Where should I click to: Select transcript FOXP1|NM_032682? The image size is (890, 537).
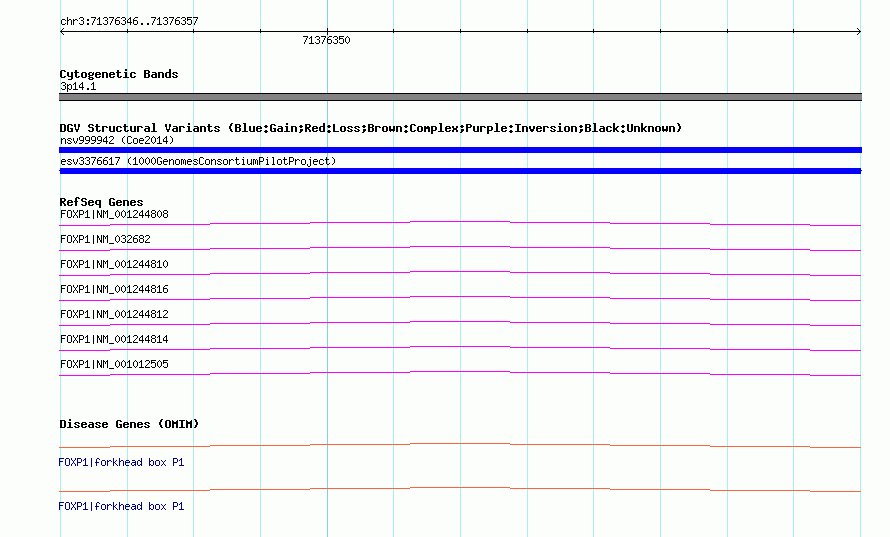point(105,240)
